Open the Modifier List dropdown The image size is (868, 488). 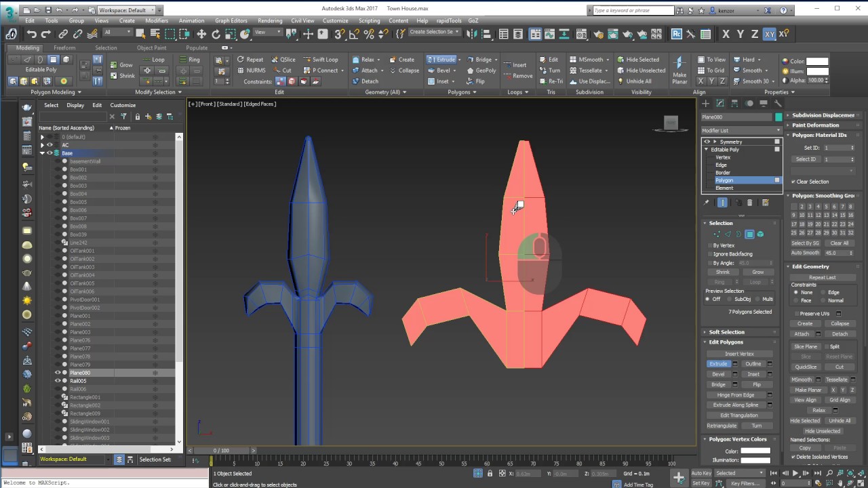(741, 130)
